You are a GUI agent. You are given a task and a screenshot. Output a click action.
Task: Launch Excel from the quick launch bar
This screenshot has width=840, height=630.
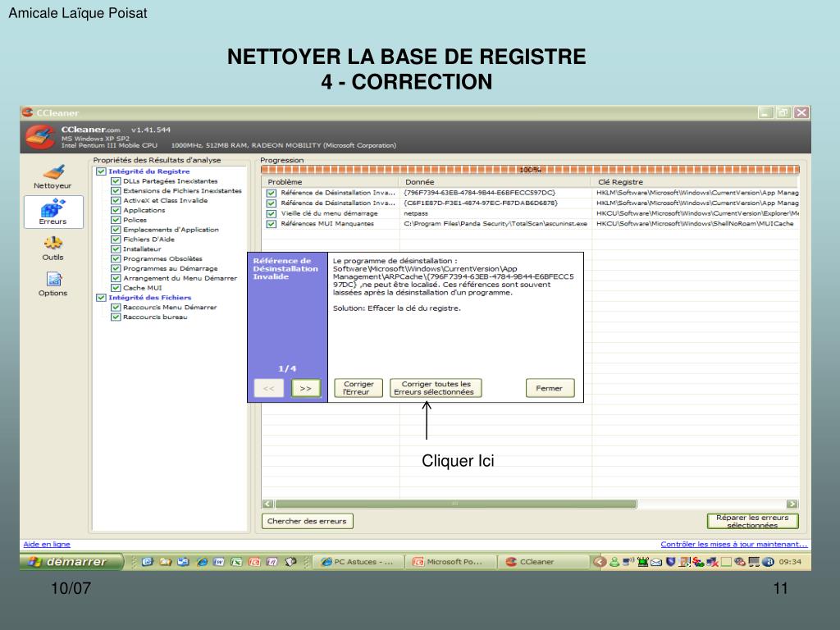pyautogui.click(x=236, y=561)
